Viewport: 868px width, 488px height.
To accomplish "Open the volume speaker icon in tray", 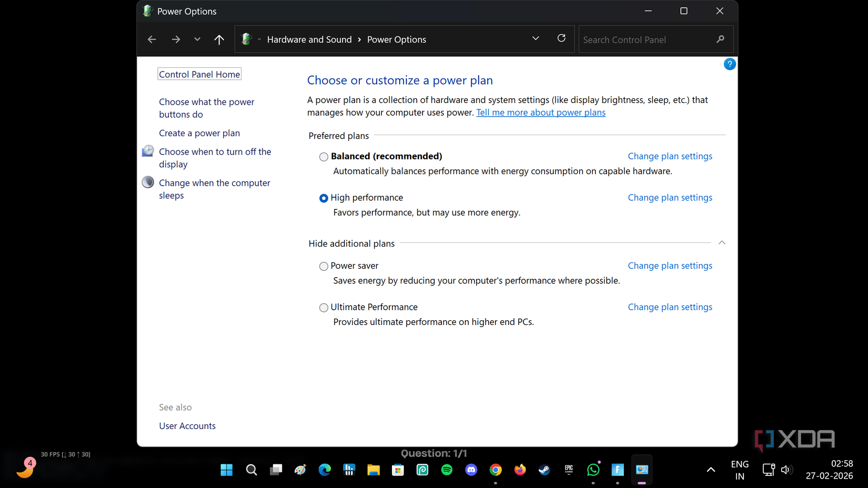I will (786, 470).
